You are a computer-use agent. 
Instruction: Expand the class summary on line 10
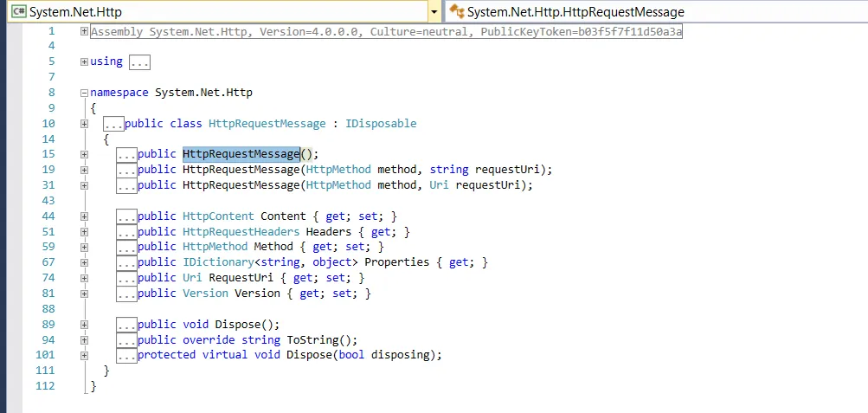(x=84, y=124)
